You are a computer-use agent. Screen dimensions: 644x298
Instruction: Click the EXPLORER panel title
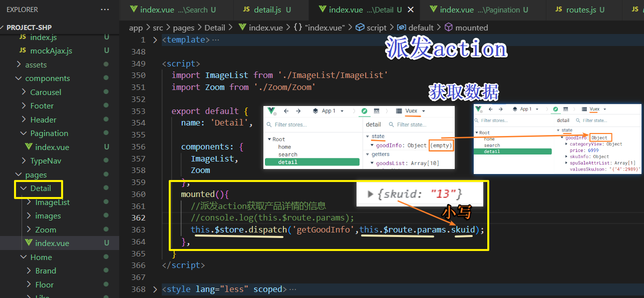tap(22, 9)
